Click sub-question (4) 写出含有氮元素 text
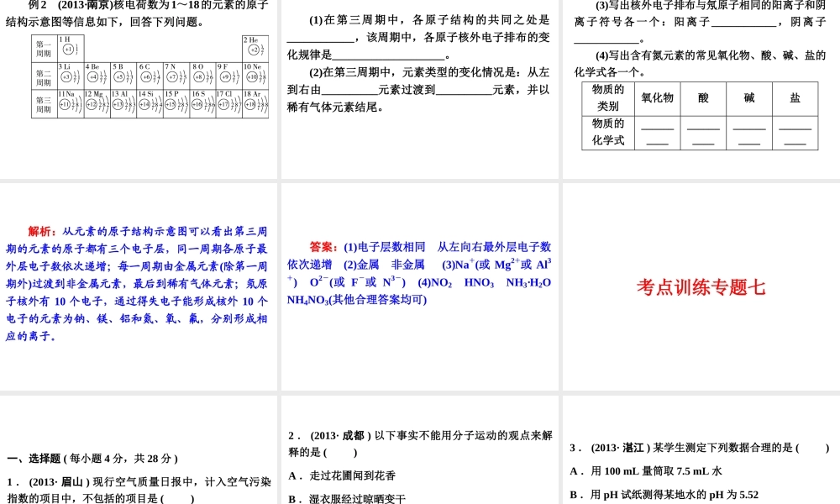The height and width of the screenshot is (504, 840). 701,63
